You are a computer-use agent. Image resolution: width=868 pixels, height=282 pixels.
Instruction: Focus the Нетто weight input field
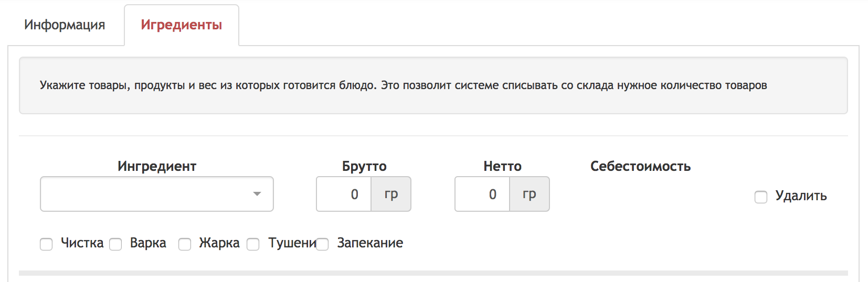point(482,194)
